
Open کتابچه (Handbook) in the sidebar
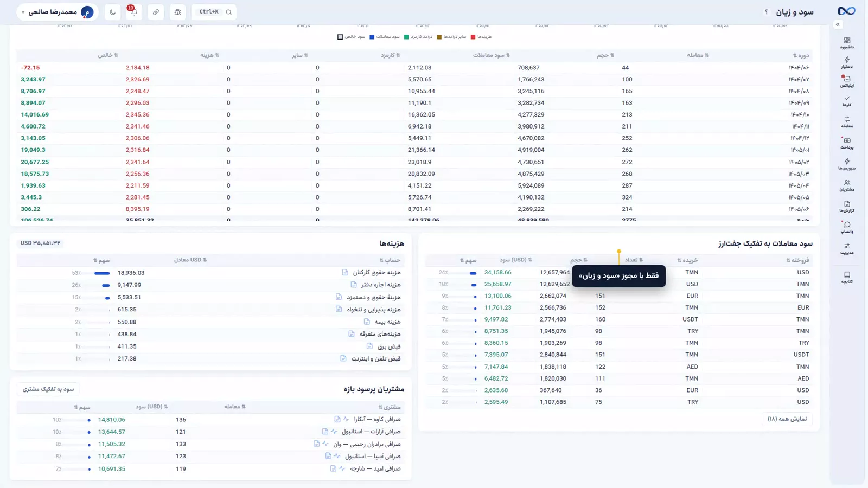click(x=847, y=278)
